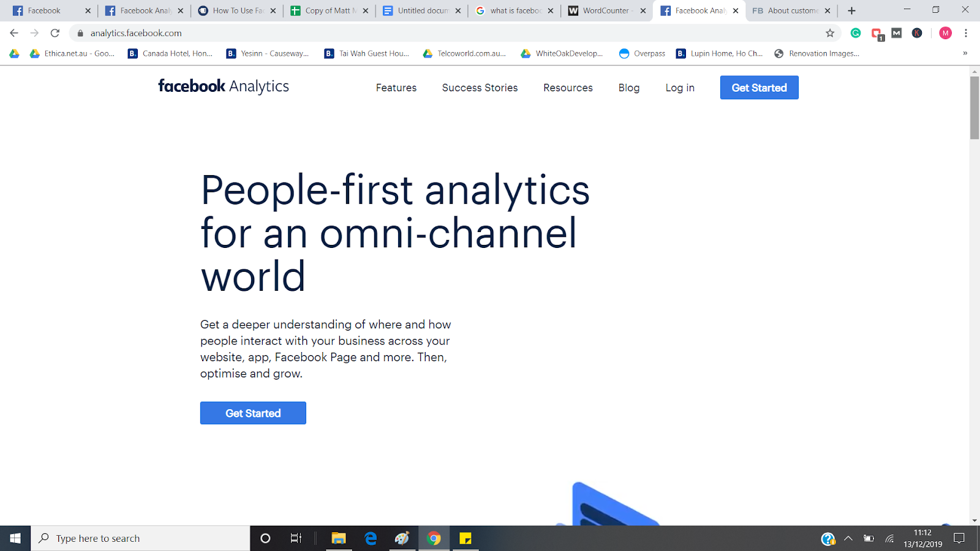
Task: Click the Windows taskbar search box
Action: tap(140, 538)
